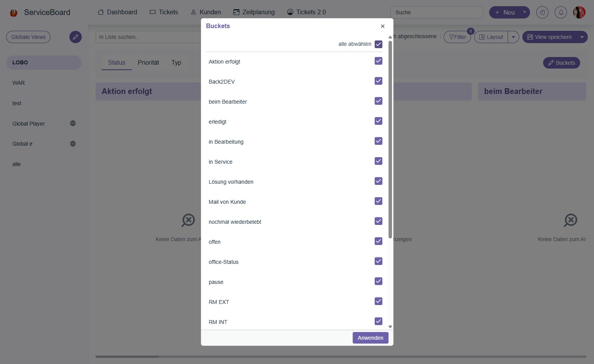Click the Globale Views button

pos(28,37)
